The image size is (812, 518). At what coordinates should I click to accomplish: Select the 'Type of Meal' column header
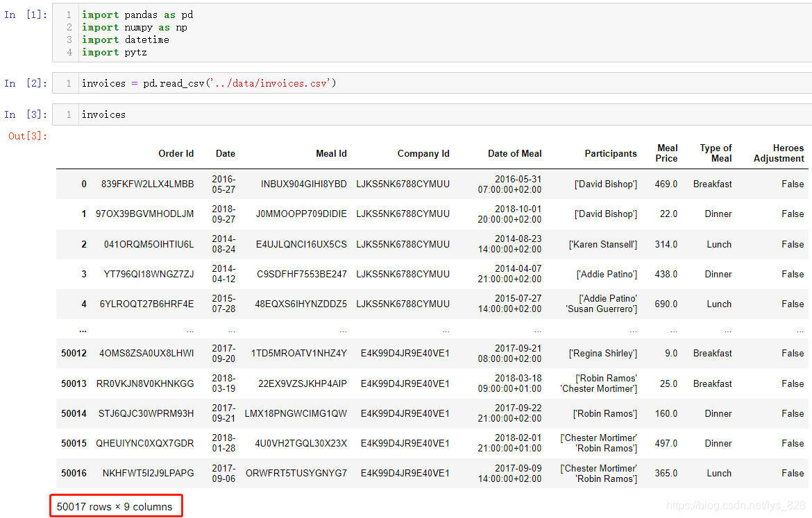click(x=716, y=153)
